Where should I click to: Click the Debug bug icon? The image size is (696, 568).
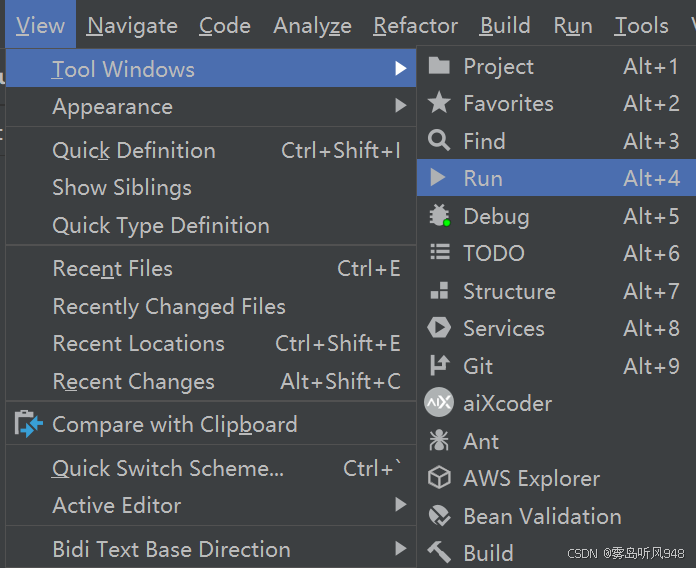click(439, 216)
